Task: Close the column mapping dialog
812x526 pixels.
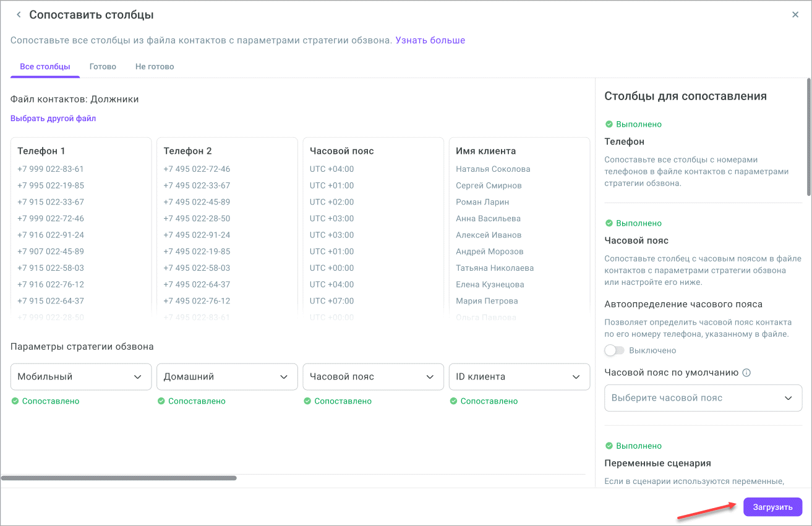Action: pos(795,15)
